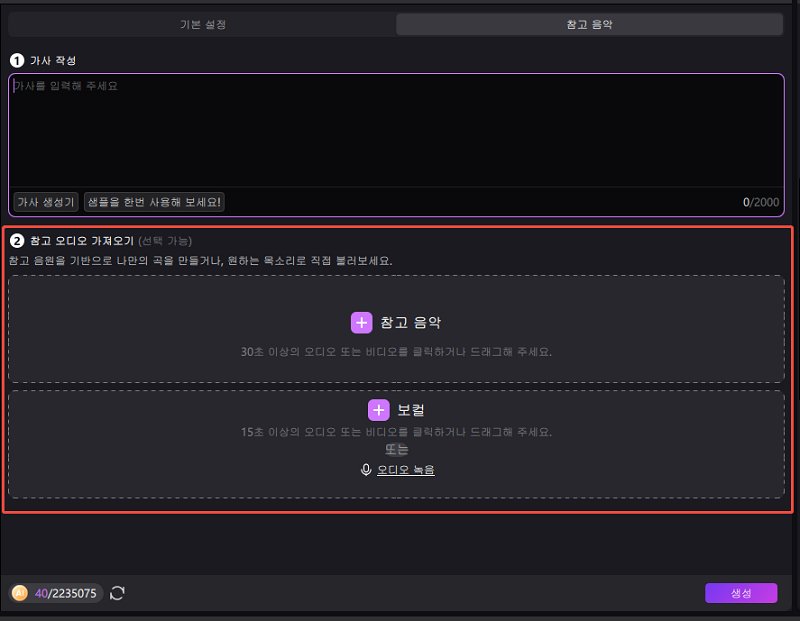
Task: Click the 보컬 upload drop zone hint text
Action: (x=396, y=432)
